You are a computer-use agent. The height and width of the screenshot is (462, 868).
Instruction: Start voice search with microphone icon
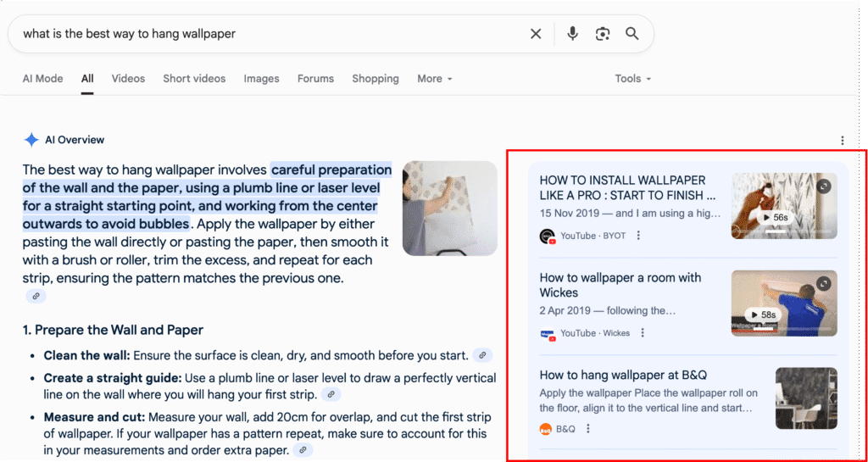572,34
